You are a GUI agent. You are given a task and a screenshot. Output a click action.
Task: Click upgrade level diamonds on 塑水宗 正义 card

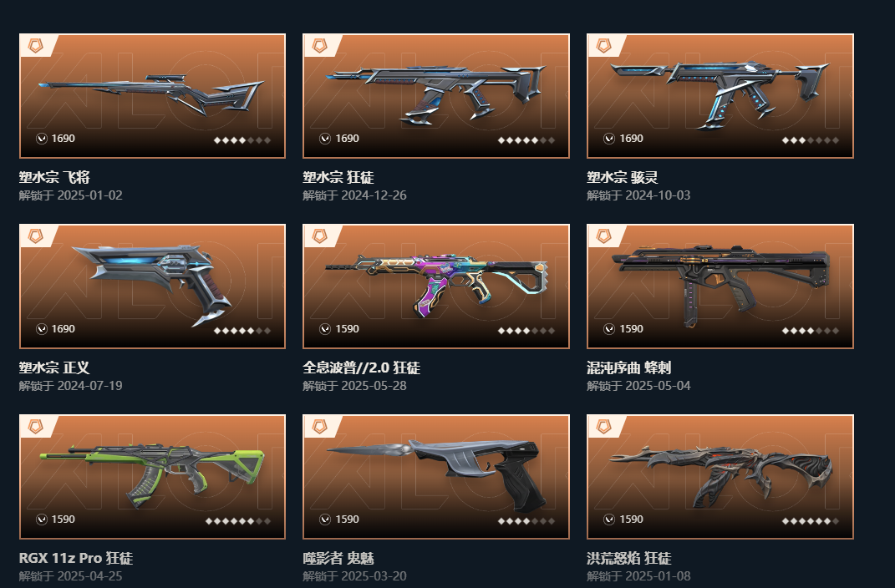[242, 331]
